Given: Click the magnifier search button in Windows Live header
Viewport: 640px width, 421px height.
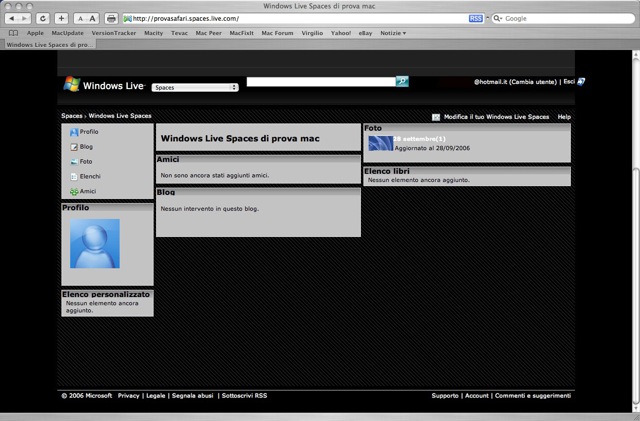Looking at the screenshot, I should [x=402, y=81].
